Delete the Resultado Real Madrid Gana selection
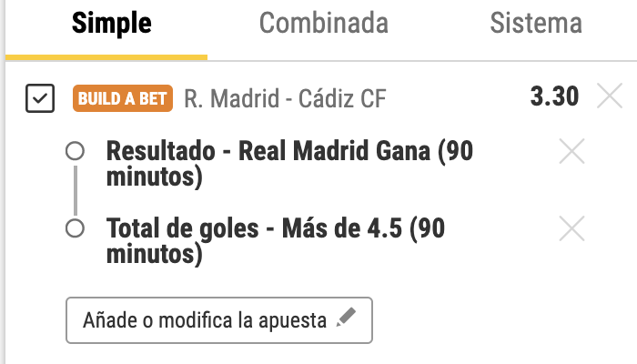Screen dimensions: 637x364 click(x=571, y=151)
